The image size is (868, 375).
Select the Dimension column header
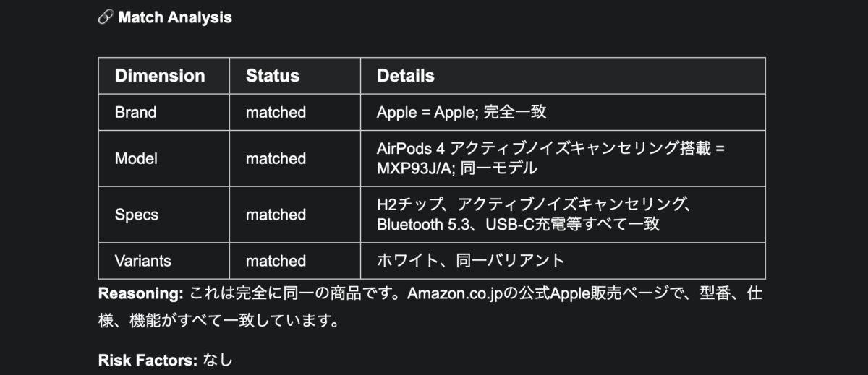pyautogui.click(x=160, y=76)
